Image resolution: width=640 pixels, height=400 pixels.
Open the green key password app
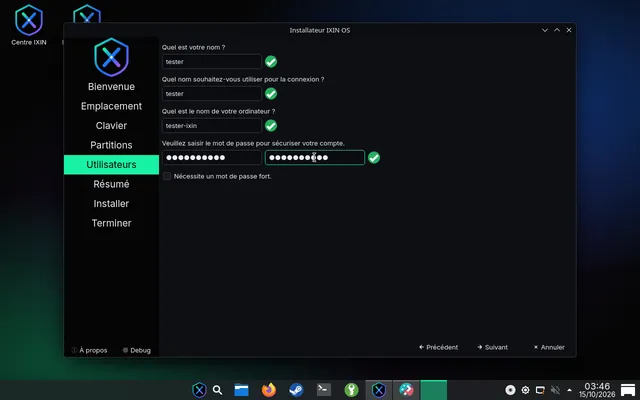351,390
